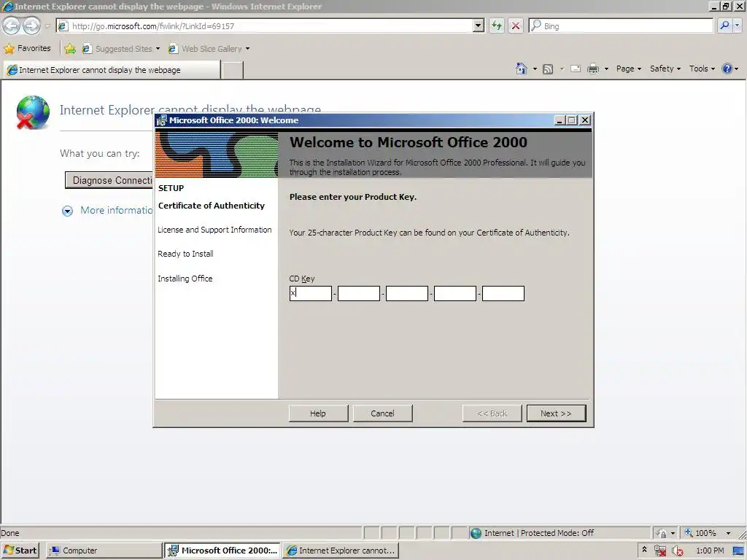747x560 pixels.
Task: Click the second CD Key field
Action: [359, 293]
